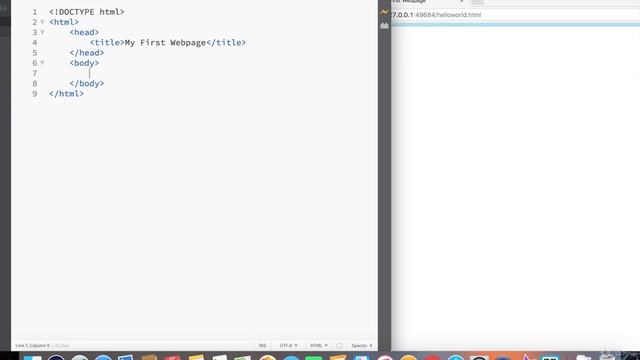
Task: Click line number 8 in gutter
Action: [35, 83]
